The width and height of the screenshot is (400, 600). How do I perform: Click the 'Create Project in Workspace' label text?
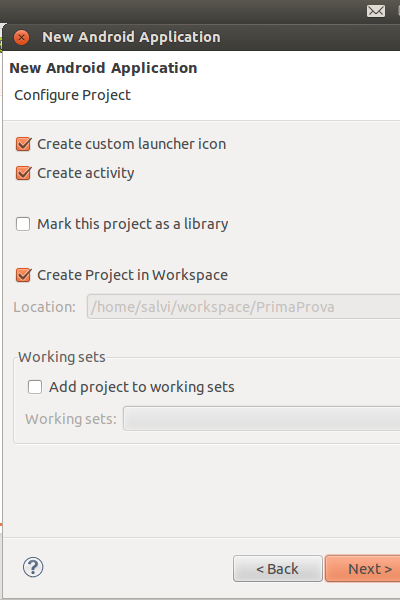(132, 275)
